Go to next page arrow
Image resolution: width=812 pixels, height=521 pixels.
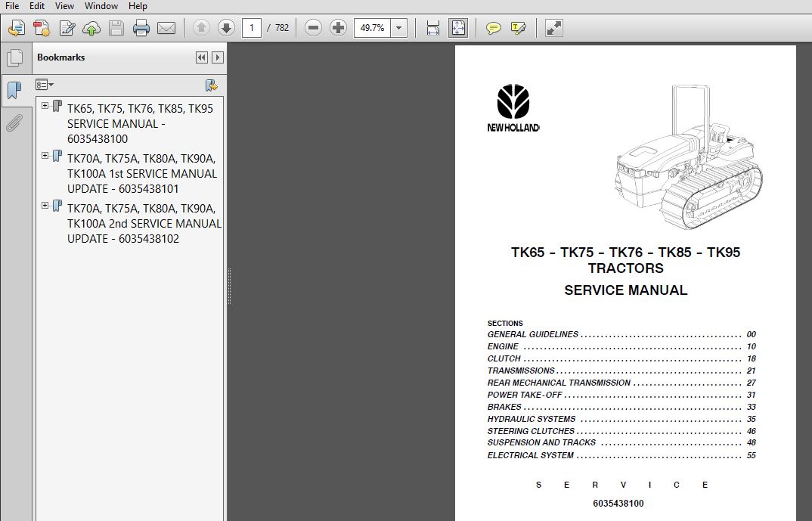226,28
